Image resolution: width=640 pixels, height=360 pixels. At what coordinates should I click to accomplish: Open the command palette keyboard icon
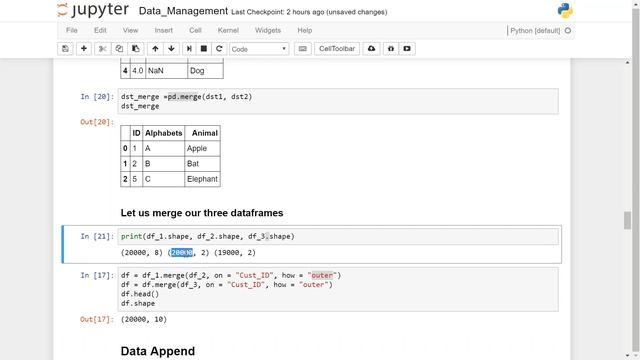pyautogui.click(x=302, y=49)
